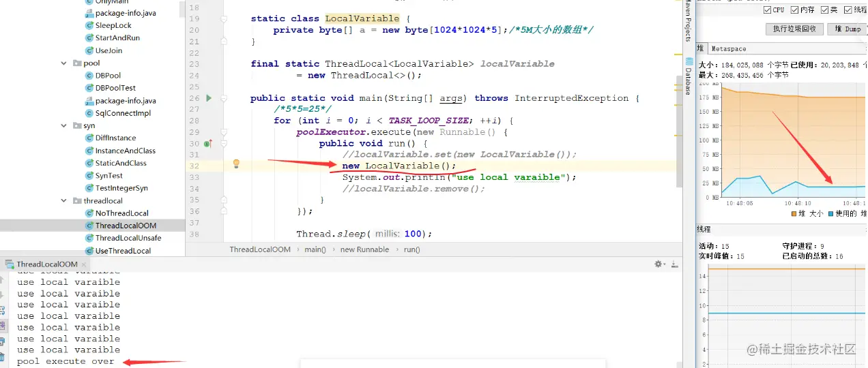The height and width of the screenshot is (368, 868).
Task: Open ThreadLocalOOM in the project tree
Action: (x=126, y=226)
